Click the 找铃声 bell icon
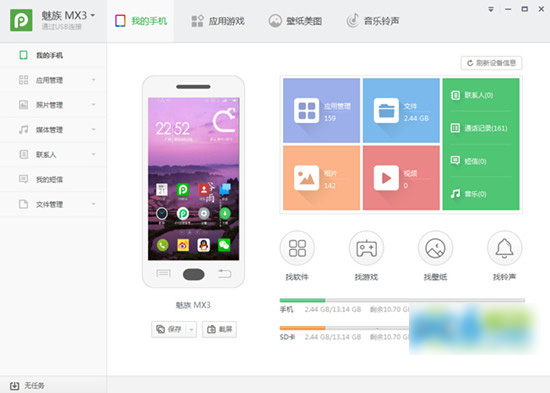 coord(504,248)
